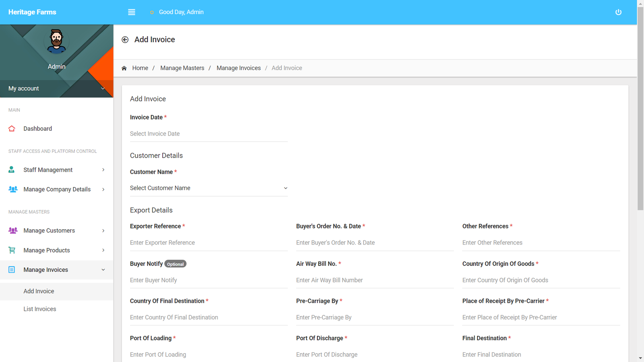644x362 pixels.
Task: Click the Dashboard house icon in sidebar
Action: tap(12, 129)
